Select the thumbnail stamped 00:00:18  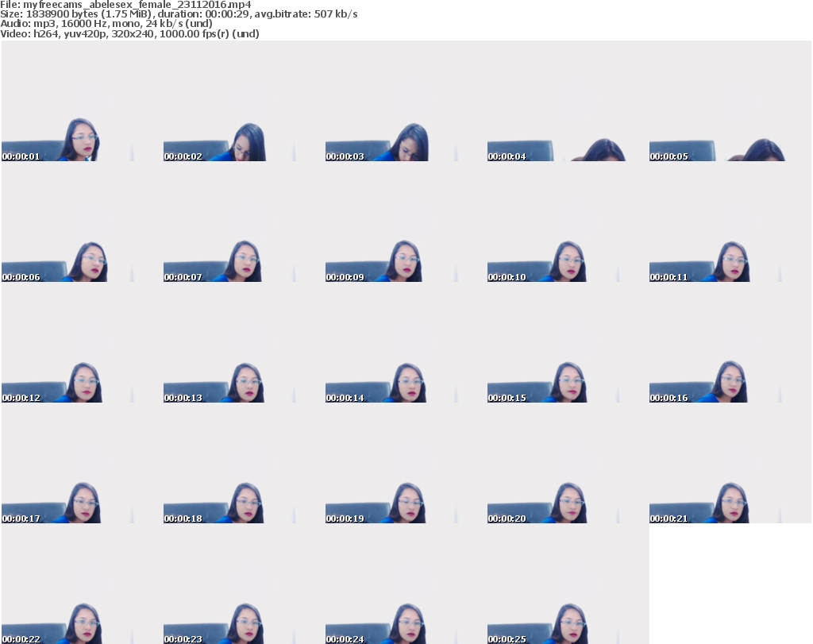click(x=245, y=462)
